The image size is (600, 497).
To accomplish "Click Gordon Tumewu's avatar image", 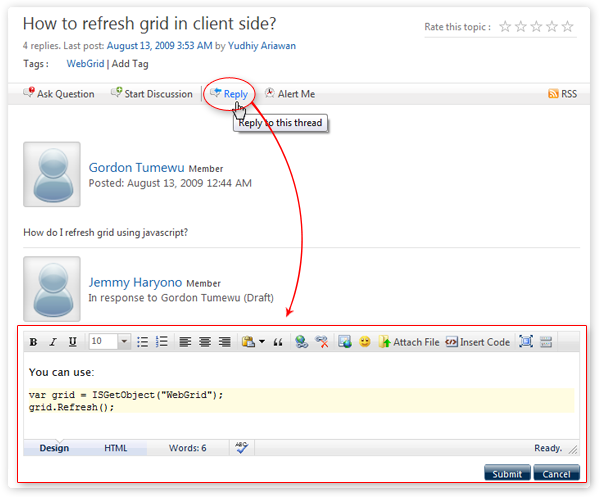I will coord(52,174).
